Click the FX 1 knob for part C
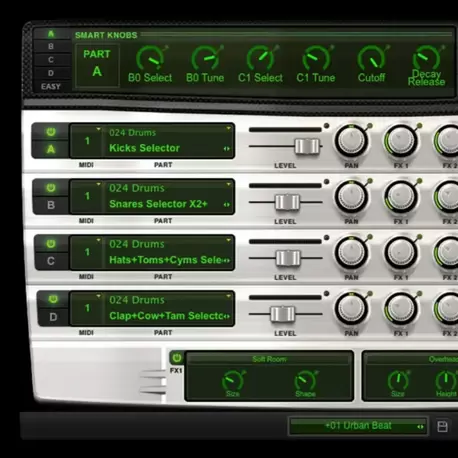The width and height of the screenshot is (458, 458). tap(401, 253)
